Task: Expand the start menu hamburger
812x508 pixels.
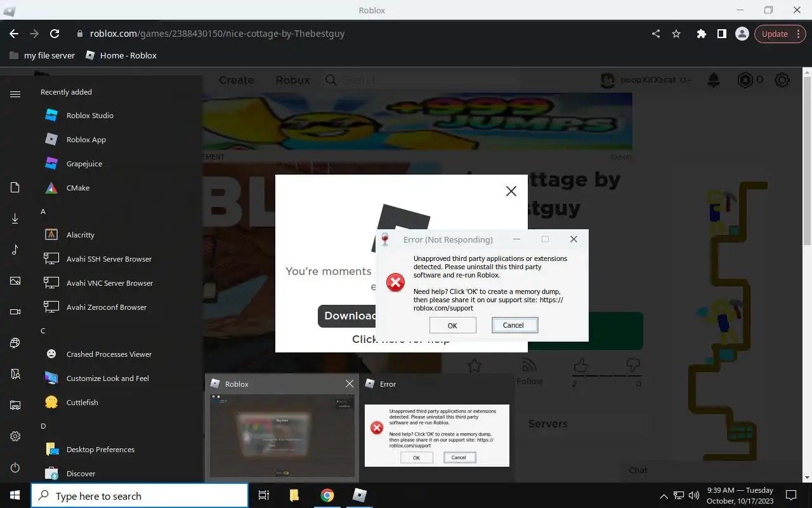Action: tap(15, 94)
